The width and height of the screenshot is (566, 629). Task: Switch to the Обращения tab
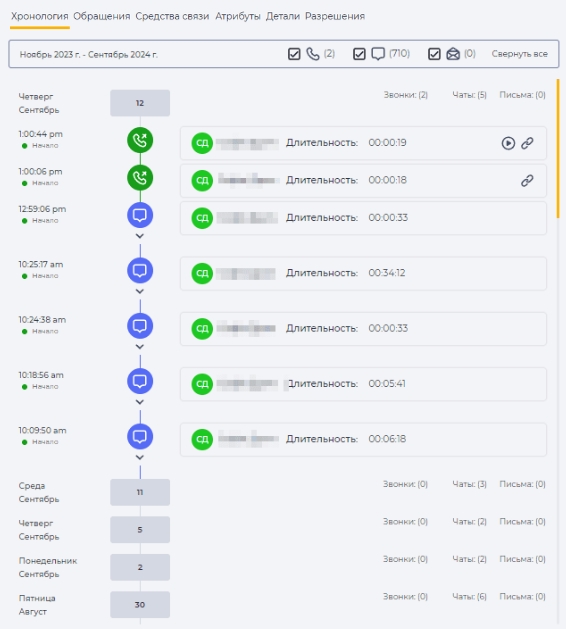click(101, 16)
